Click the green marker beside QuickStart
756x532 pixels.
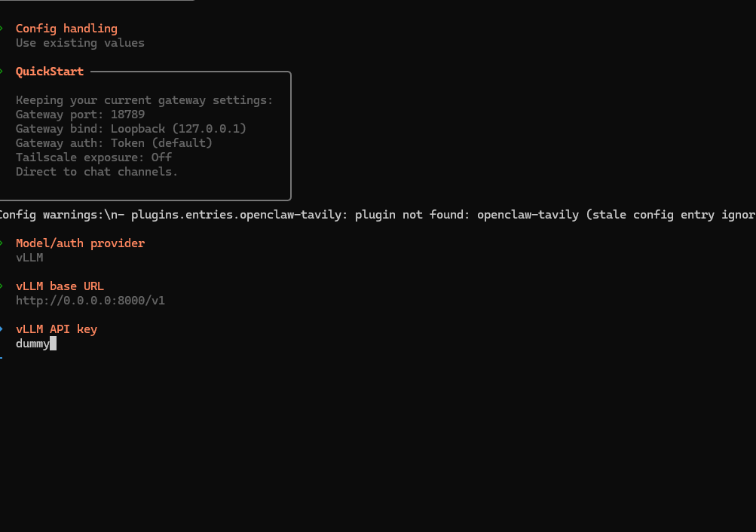2,72
